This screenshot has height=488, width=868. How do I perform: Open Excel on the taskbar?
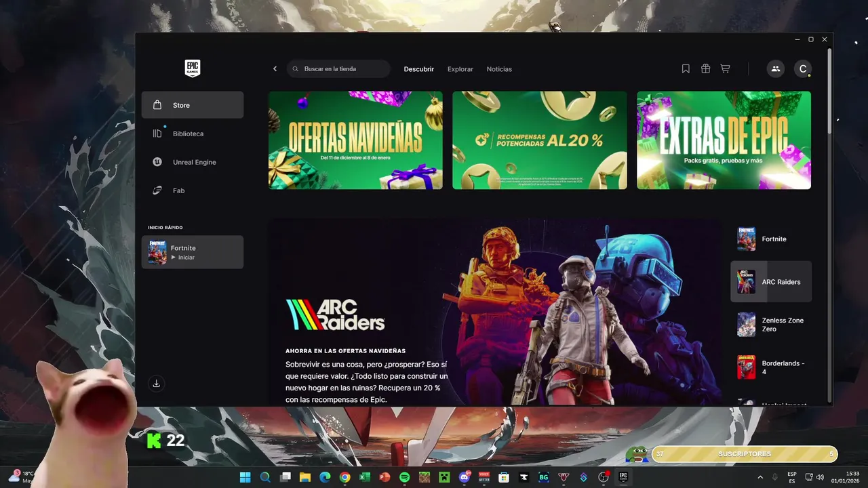tap(365, 477)
